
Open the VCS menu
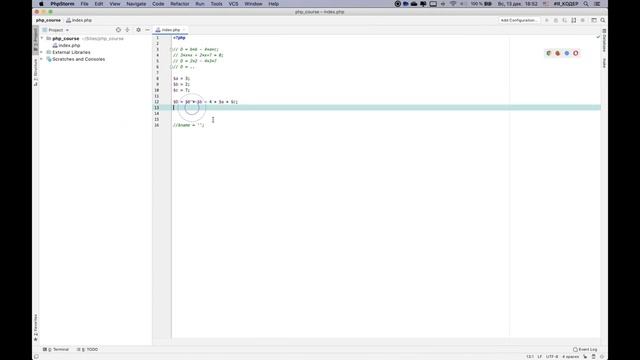pyautogui.click(x=233, y=4)
